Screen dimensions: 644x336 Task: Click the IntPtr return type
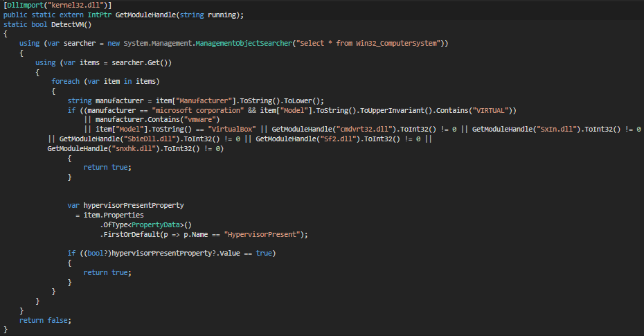tap(98, 15)
